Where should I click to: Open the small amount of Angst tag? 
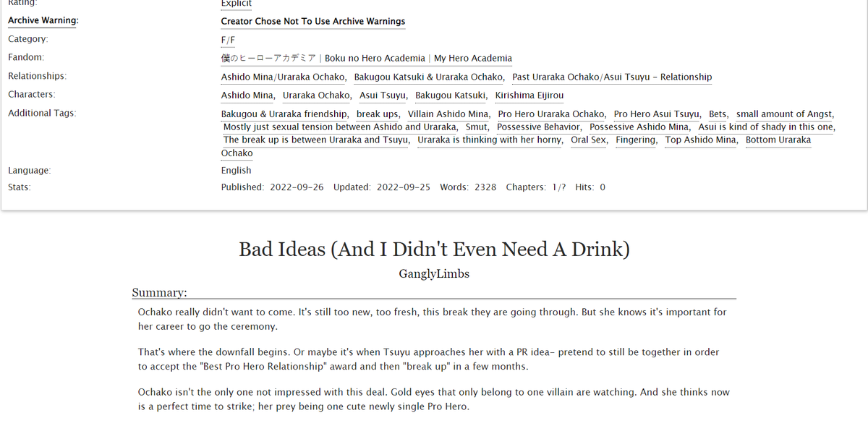point(785,114)
